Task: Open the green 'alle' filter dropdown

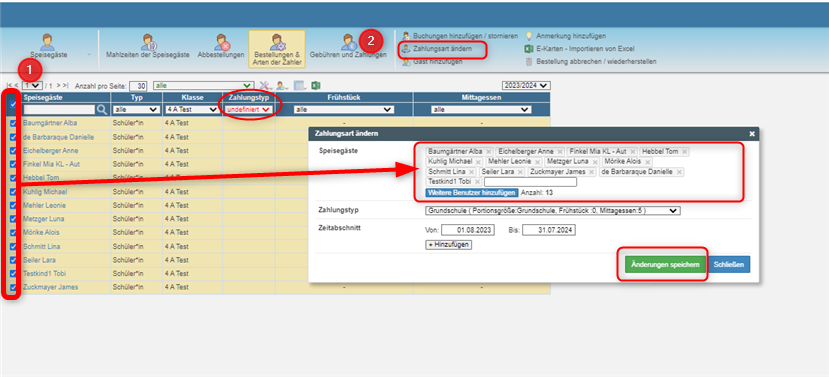Action: tap(203, 85)
